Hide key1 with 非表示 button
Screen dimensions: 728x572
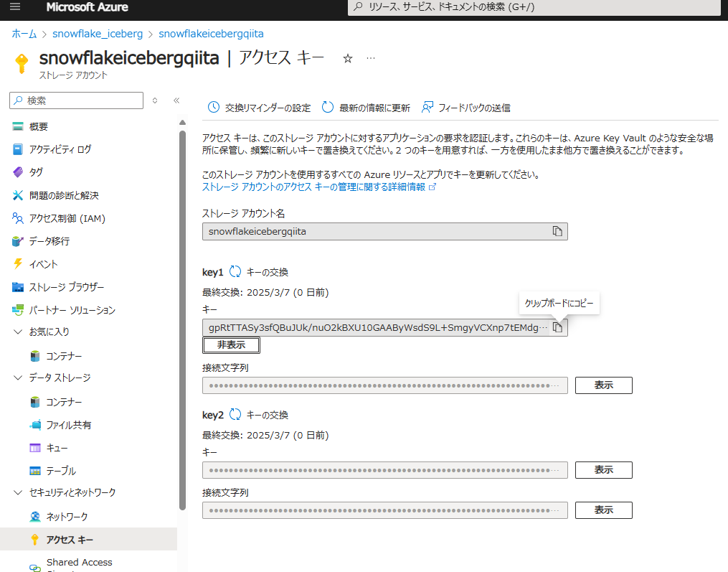(231, 345)
